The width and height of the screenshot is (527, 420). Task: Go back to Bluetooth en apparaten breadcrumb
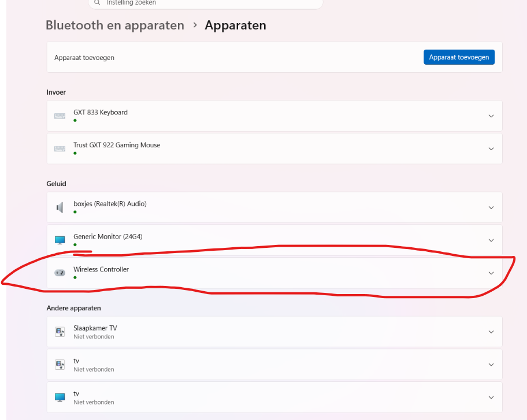coord(115,25)
